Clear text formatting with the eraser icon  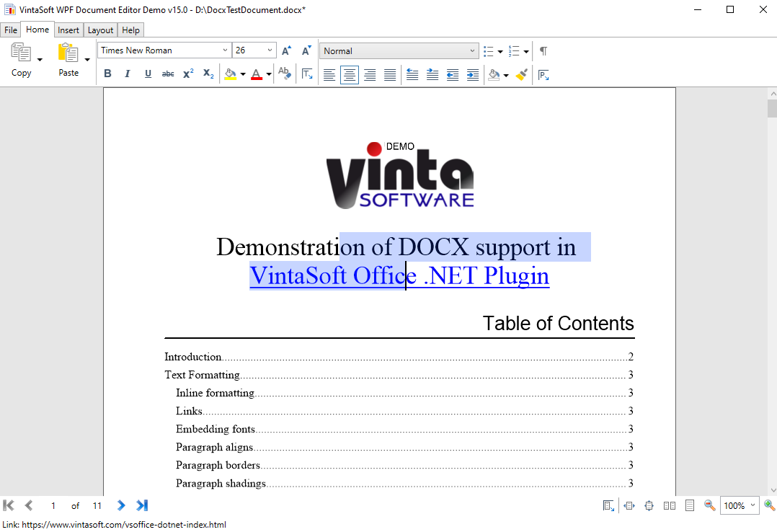point(285,74)
